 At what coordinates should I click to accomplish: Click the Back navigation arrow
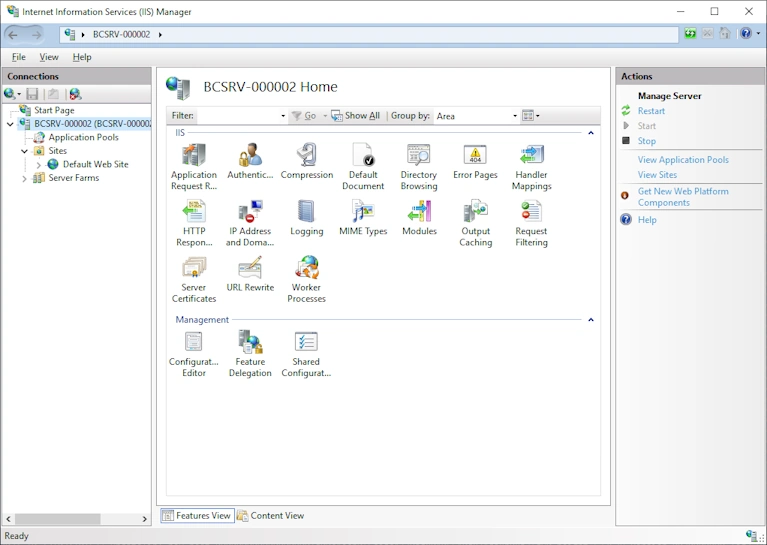pyautogui.click(x=13, y=34)
